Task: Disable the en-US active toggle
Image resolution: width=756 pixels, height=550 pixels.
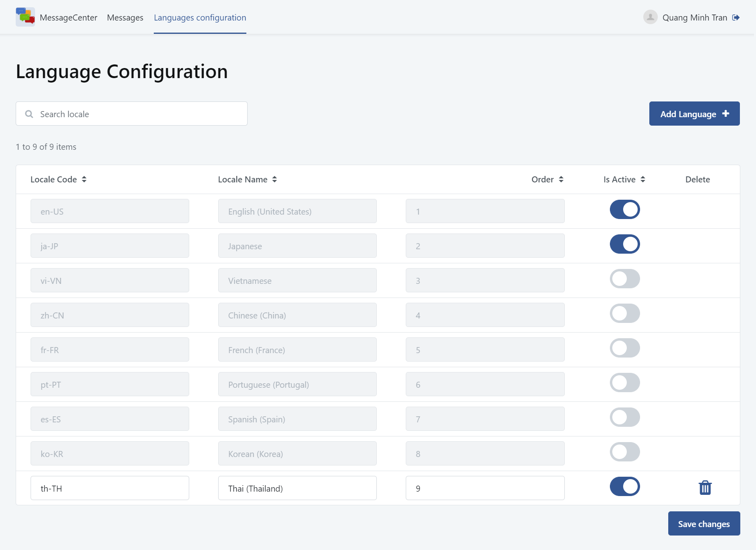Action: [x=625, y=209]
